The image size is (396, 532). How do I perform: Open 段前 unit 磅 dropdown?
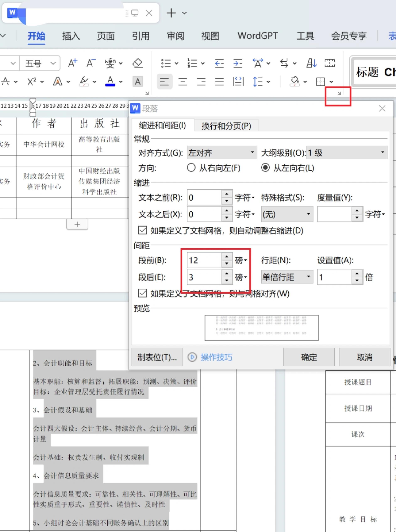[x=241, y=260]
